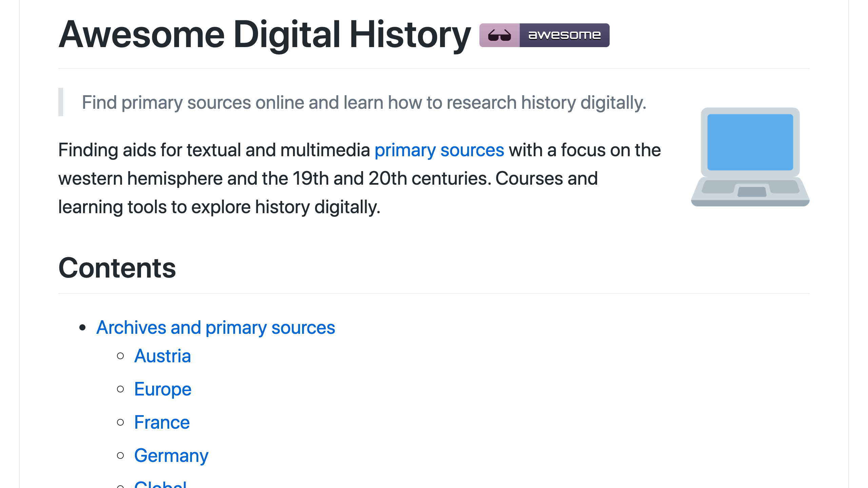
Task: Click the gray blockquote tagline text
Action: point(364,103)
